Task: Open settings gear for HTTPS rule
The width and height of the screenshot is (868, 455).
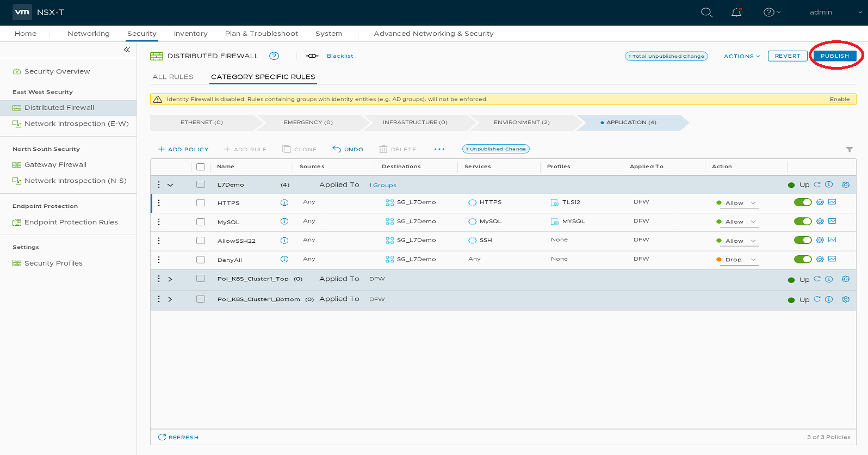Action: tap(820, 202)
